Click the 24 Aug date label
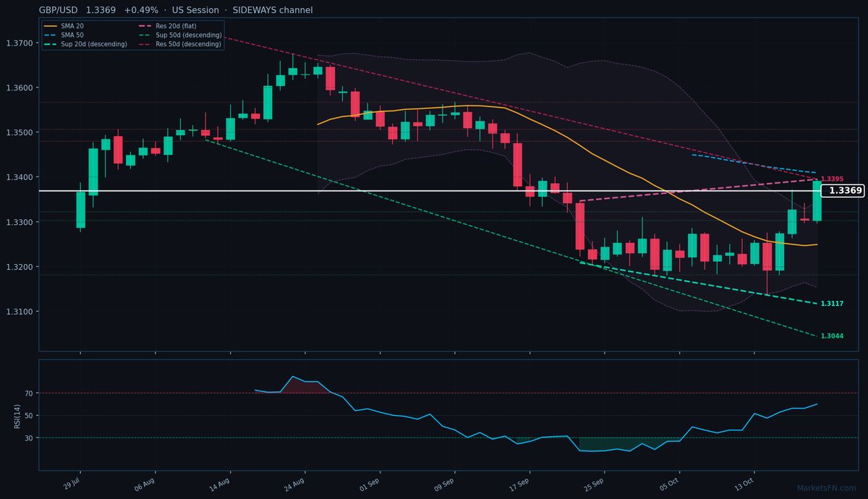This screenshot has height=499, width=868. (295, 484)
